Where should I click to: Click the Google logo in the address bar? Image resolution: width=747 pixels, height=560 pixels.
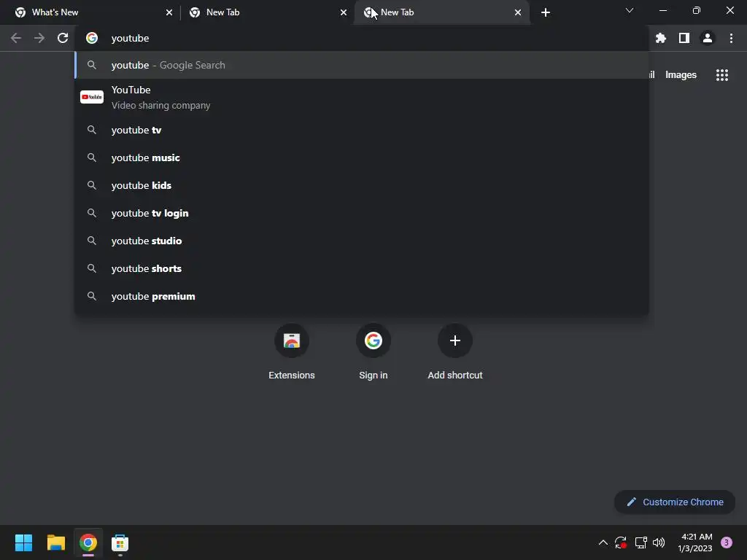point(92,38)
